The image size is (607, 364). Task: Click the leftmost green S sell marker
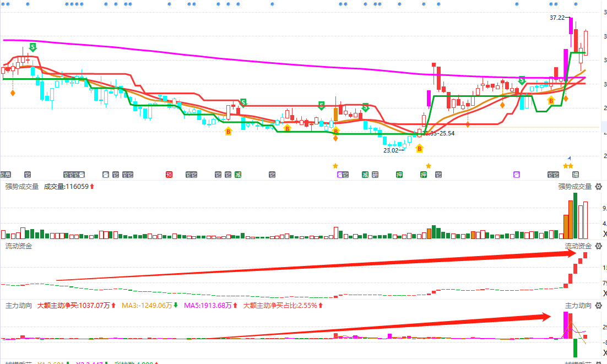pos(32,47)
